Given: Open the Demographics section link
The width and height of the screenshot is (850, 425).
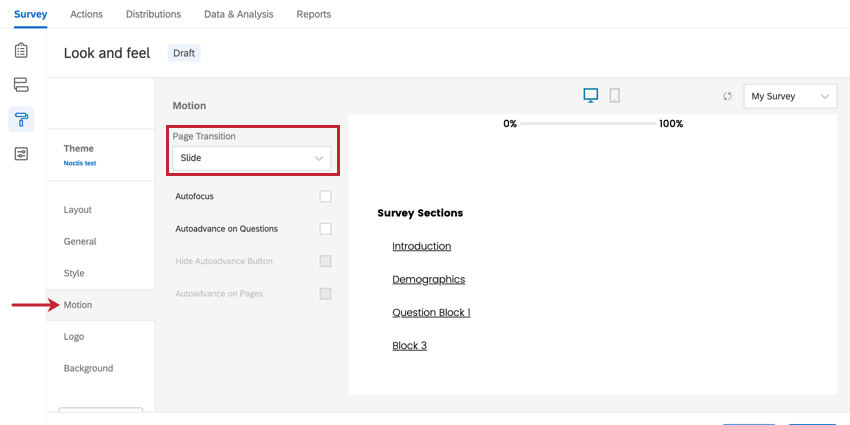Looking at the screenshot, I should pos(428,280).
